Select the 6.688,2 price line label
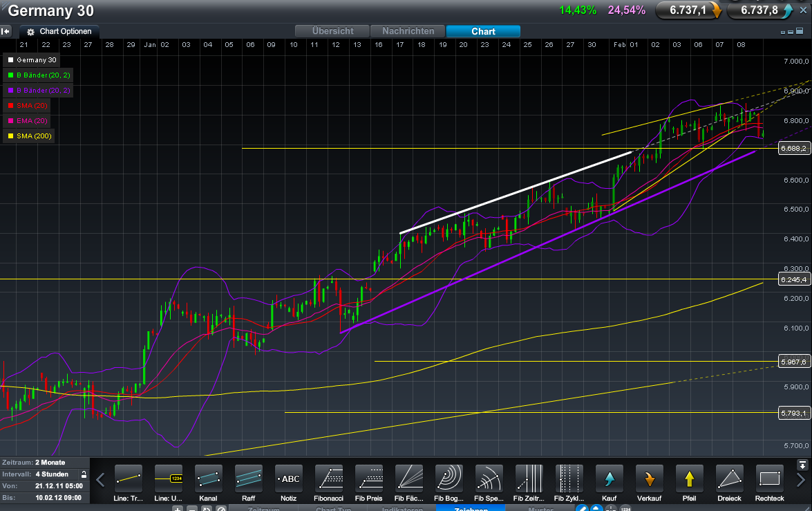 coord(793,148)
